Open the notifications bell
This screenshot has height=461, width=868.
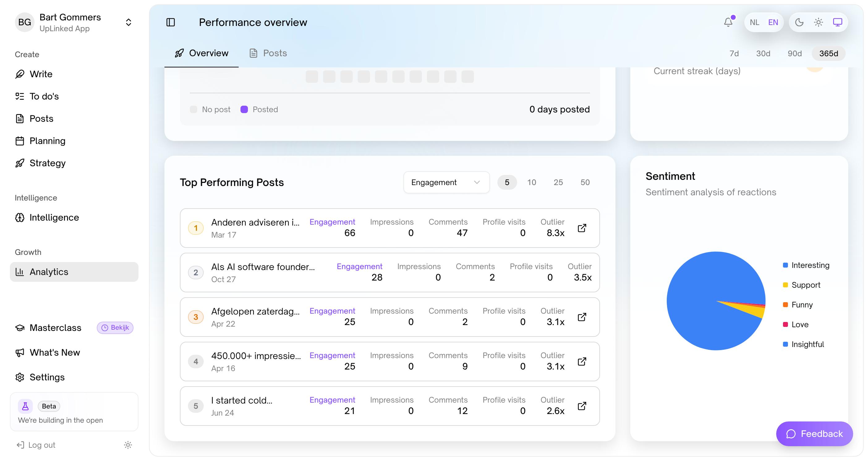728,22
